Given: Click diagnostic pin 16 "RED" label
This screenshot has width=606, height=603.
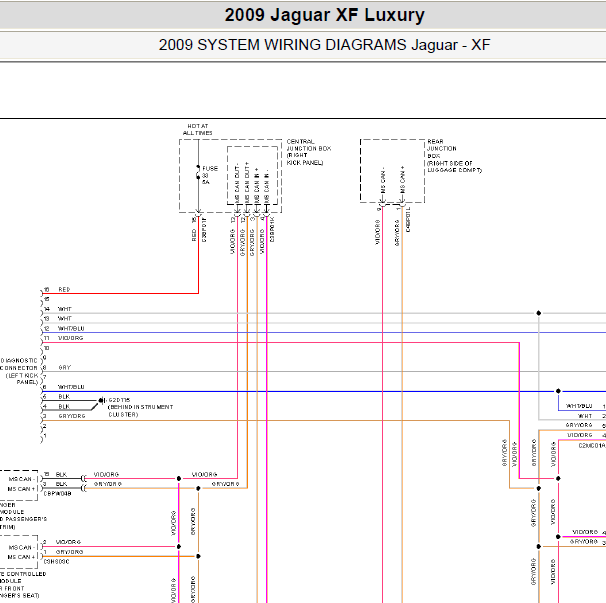Looking at the screenshot, I should tap(64, 290).
